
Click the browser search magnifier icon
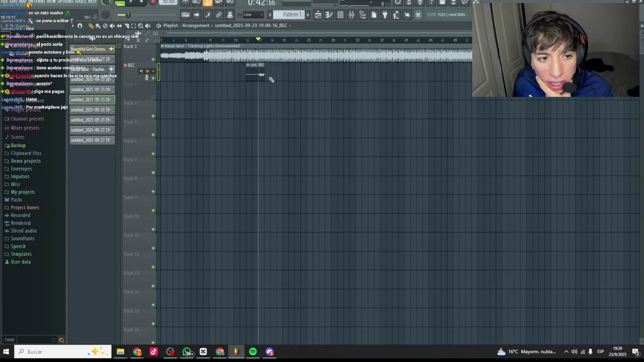coord(61,340)
